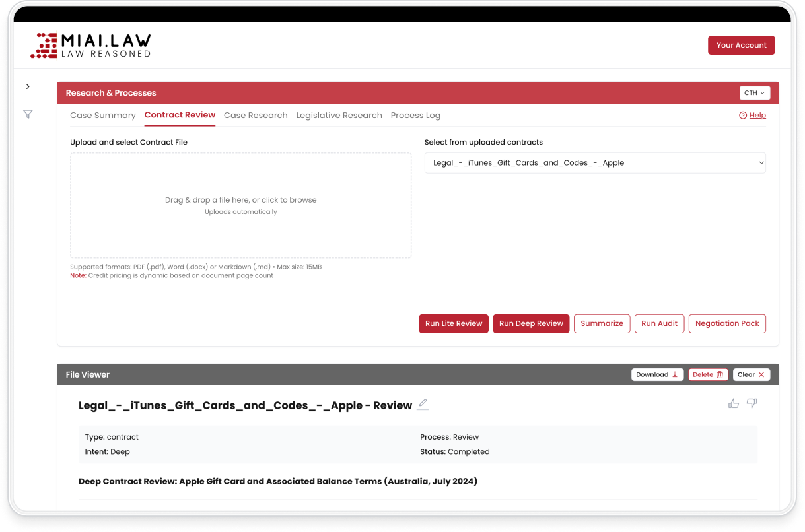The height and width of the screenshot is (532, 805).
Task: Open the Process Log tab
Action: [415, 115]
